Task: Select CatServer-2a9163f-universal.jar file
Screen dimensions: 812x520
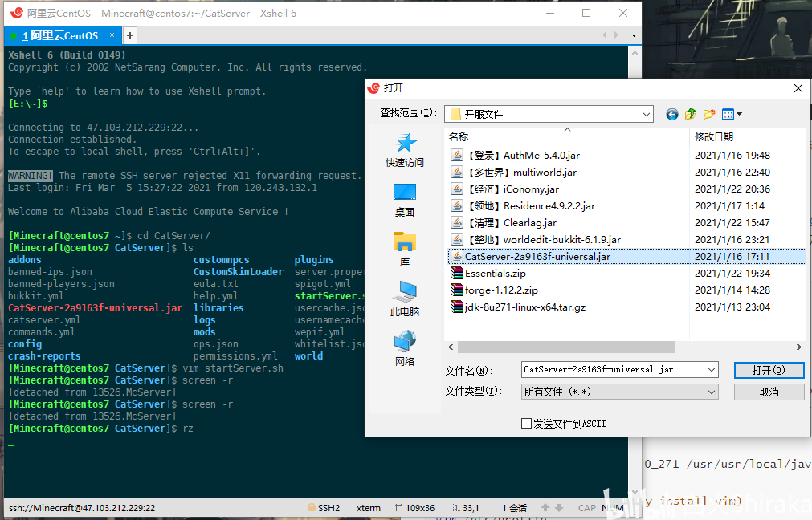Action: [530, 257]
